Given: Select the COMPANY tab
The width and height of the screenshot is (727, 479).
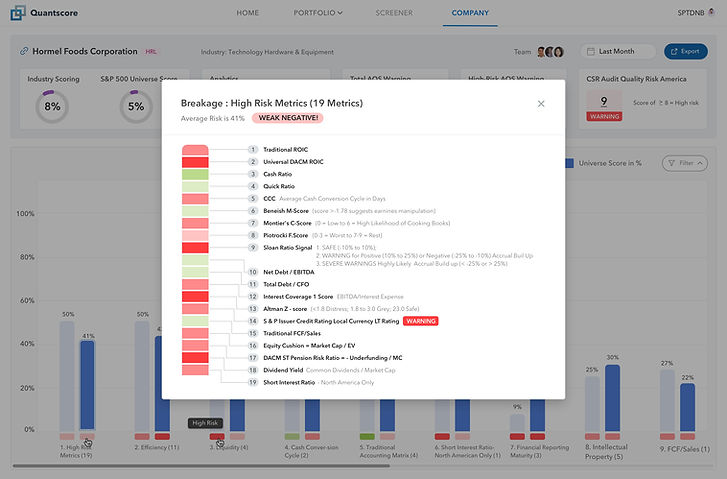Looking at the screenshot, I should click(470, 13).
